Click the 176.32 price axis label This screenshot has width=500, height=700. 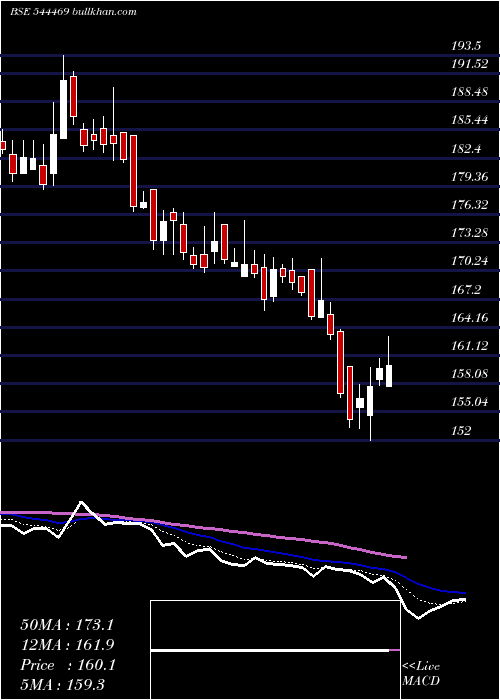[x=469, y=205]
